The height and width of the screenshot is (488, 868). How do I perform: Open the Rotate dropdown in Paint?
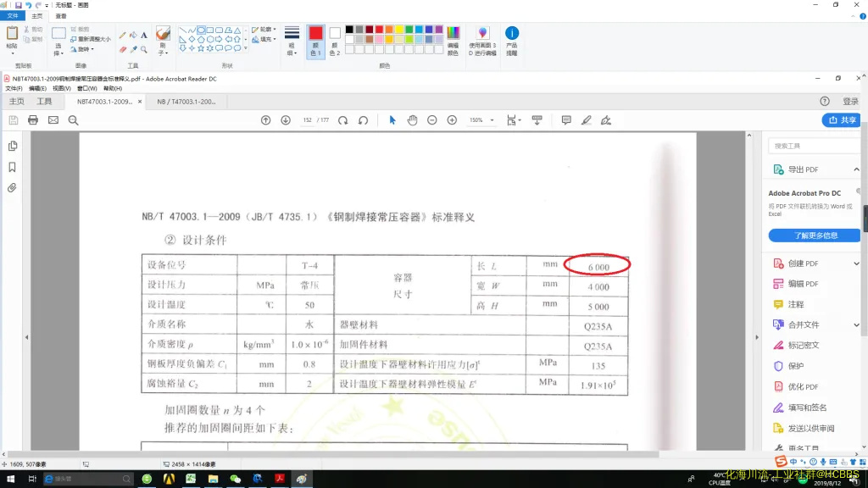coord(82,49)
